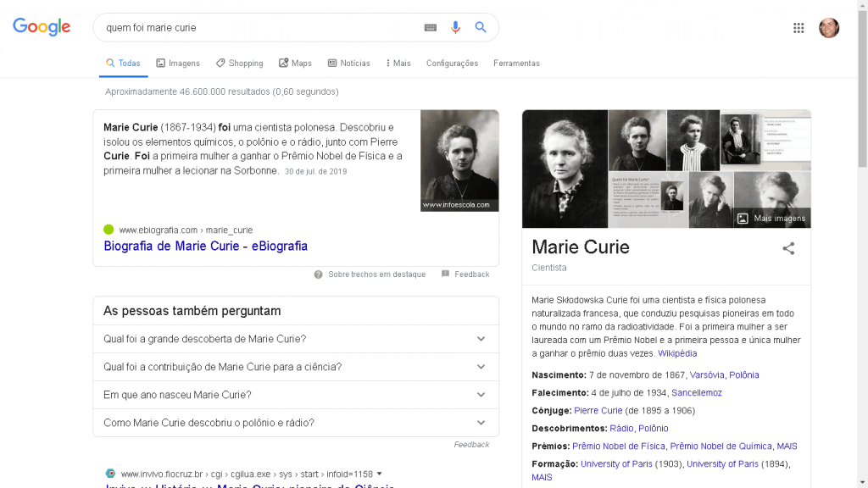This screenshot has width=868, height=488.
Task: Share the Marie Curie knowledge panel
Action: (788, 248)
